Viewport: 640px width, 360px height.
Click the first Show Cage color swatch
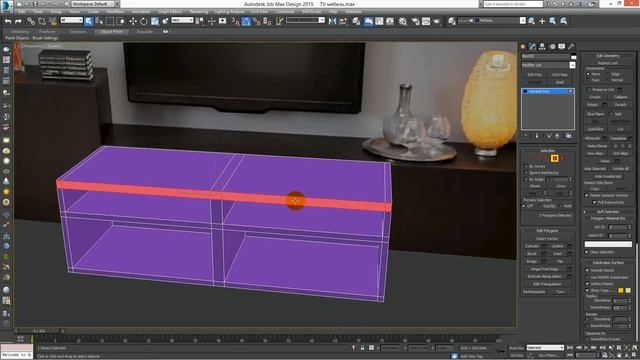pyautogui.click(x=620, y=290)
